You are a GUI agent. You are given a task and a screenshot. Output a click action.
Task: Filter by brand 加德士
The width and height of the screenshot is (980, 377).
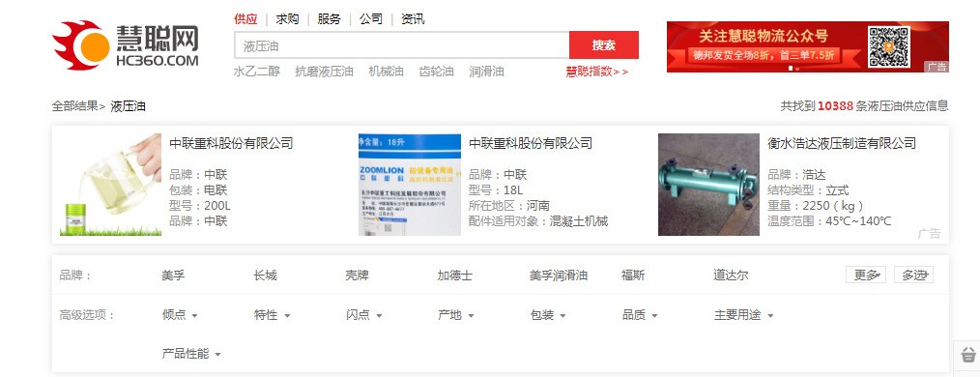pos(455,275)
